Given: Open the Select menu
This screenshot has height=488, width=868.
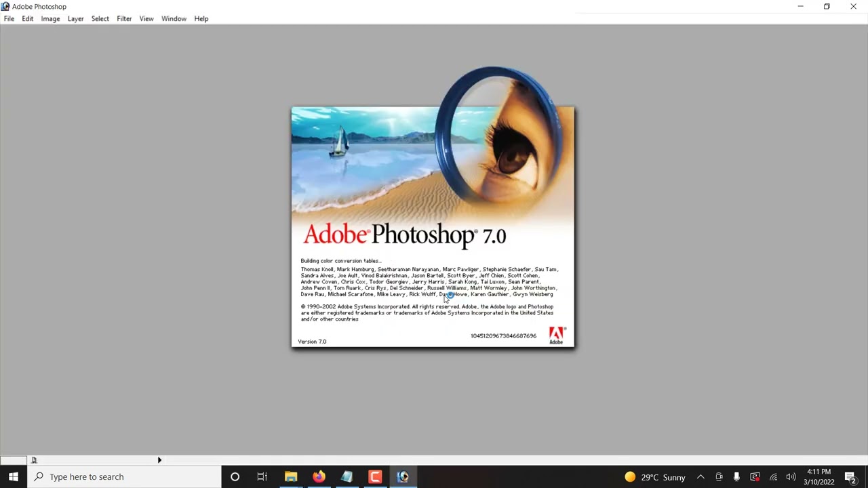Looking at the screenshot, I should coord(100,19).
